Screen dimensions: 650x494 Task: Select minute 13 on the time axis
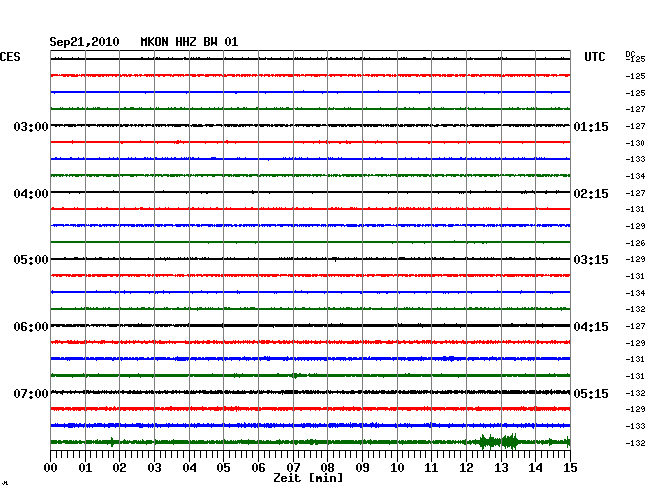[501, 467]
